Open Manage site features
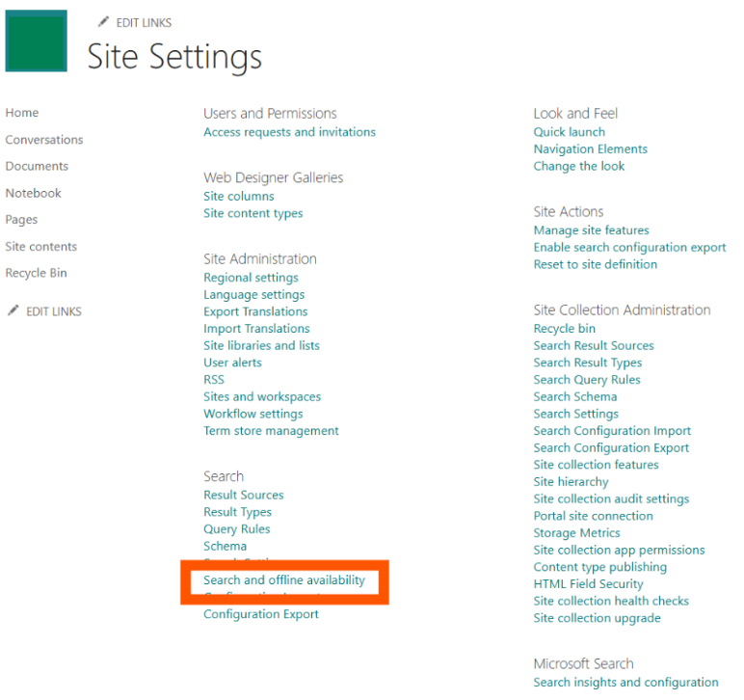The height and width of the screenshot is (700, 744). coord(592,230)
